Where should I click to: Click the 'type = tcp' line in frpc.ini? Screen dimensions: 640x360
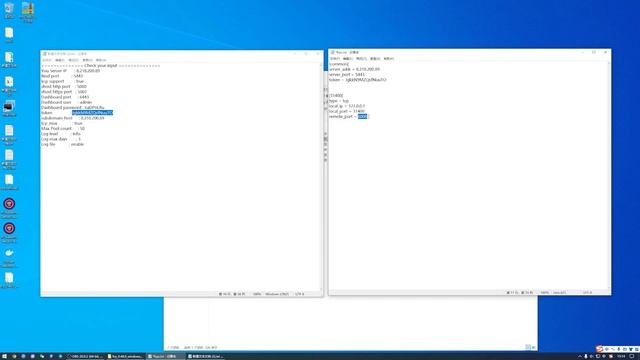click(339, 101)
